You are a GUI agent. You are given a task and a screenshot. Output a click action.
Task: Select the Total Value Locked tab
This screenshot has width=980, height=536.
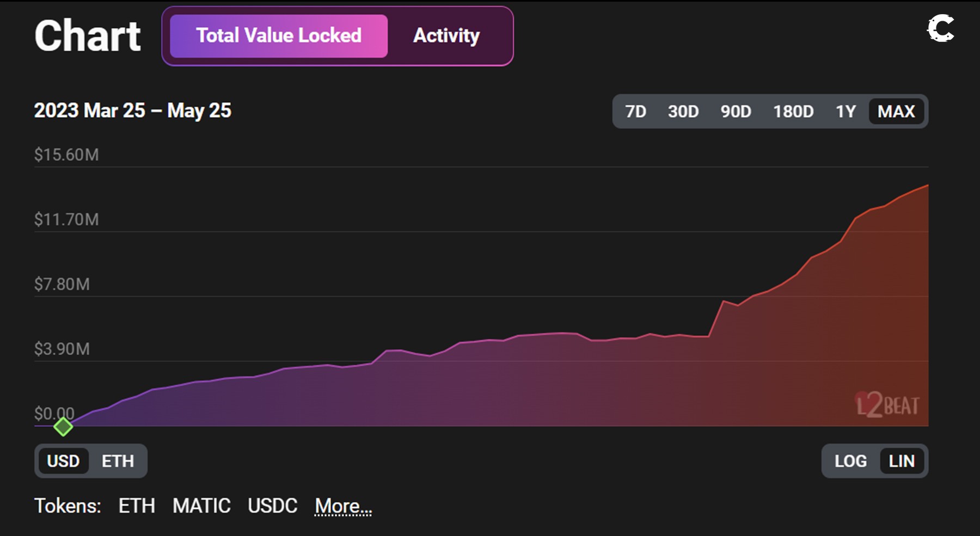[x=279, y=36]
